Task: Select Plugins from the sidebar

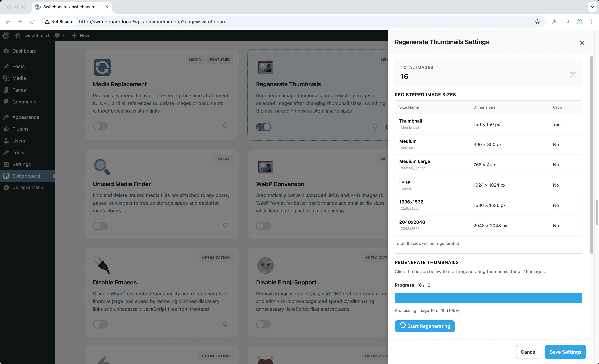Action: [x=20, y=129]
